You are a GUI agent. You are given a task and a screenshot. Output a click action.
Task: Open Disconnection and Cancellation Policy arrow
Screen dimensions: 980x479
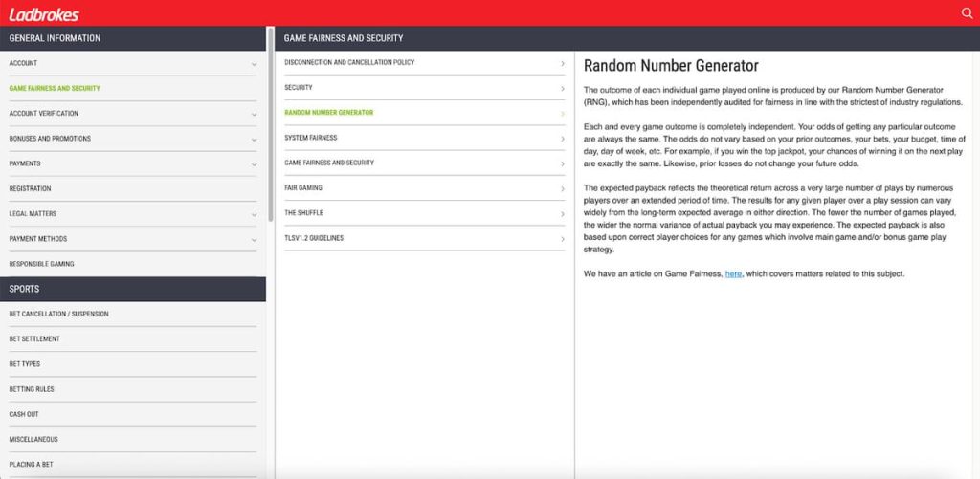click(x=562, y=64)
